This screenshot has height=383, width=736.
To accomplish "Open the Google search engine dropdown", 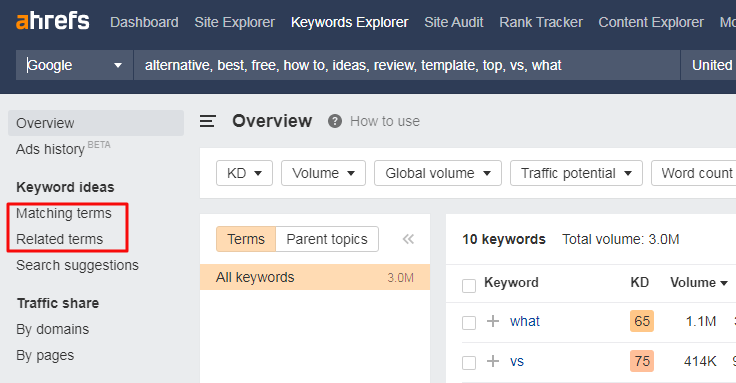I will (x=74, y=65).
